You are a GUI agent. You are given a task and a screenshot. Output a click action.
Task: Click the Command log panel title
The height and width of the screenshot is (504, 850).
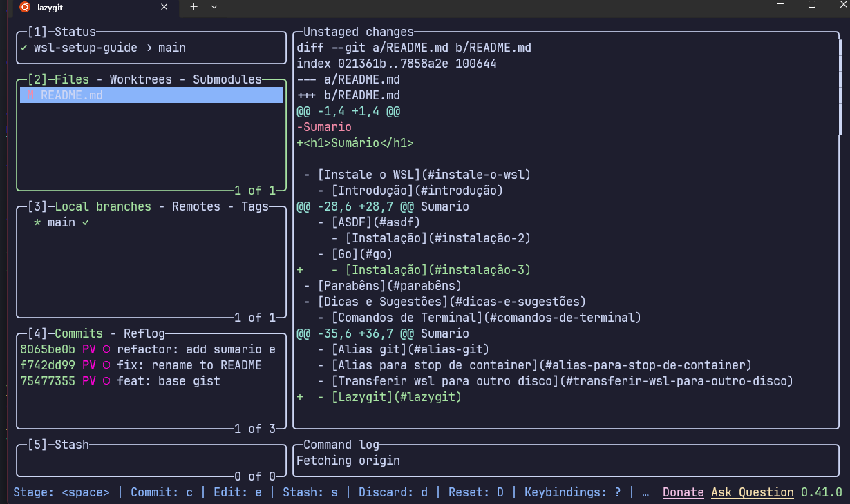click(341, 445)
